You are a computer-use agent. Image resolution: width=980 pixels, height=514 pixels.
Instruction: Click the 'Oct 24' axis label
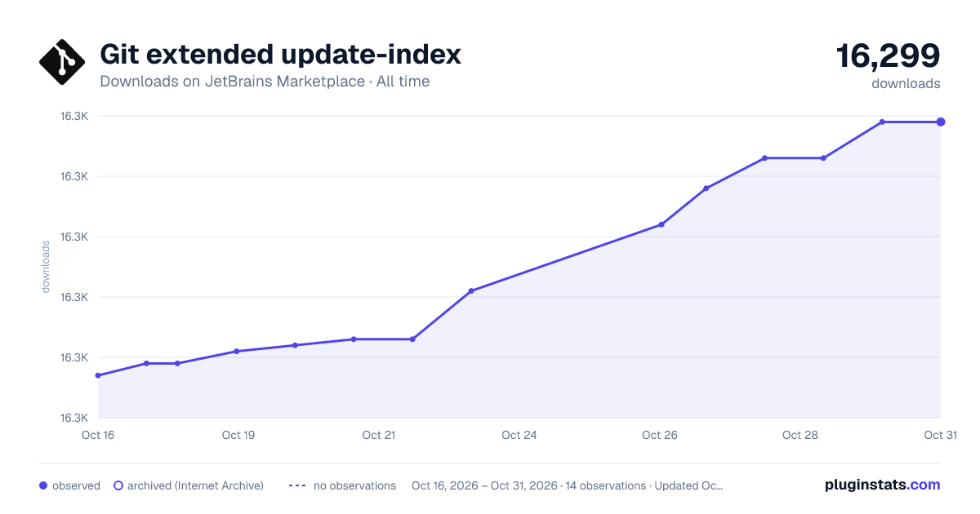[519, 435]
